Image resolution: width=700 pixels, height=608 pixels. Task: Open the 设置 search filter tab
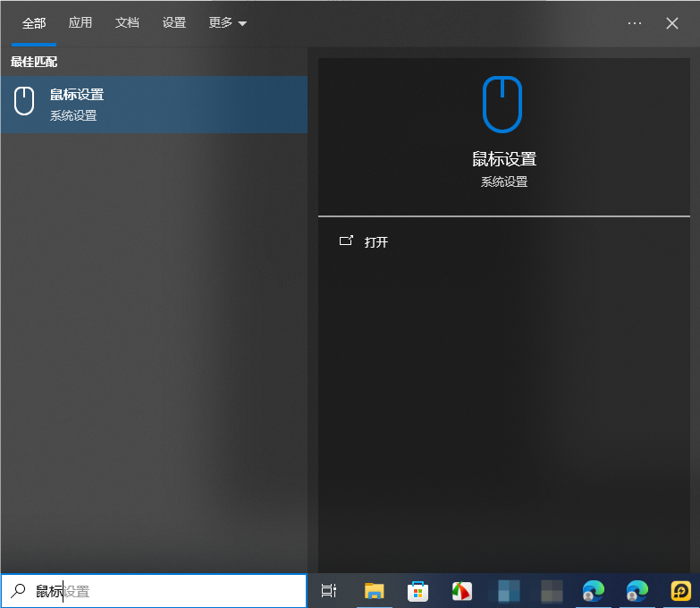click(174, 23)
